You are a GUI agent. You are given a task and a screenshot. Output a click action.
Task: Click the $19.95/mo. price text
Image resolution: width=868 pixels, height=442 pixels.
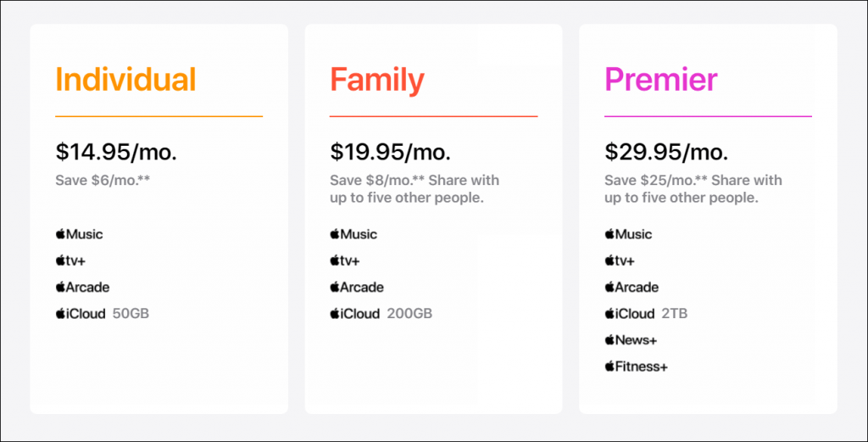(x=390, y=152)
